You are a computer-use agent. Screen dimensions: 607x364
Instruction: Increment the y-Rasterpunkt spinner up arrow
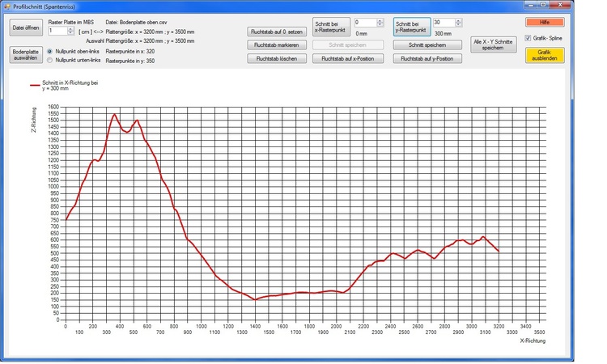point(458,20)
